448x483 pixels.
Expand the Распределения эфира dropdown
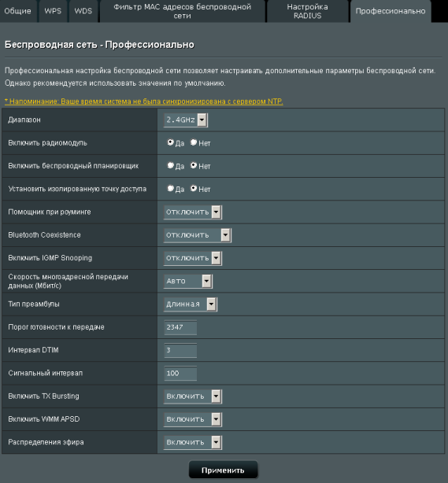[193, 442]
